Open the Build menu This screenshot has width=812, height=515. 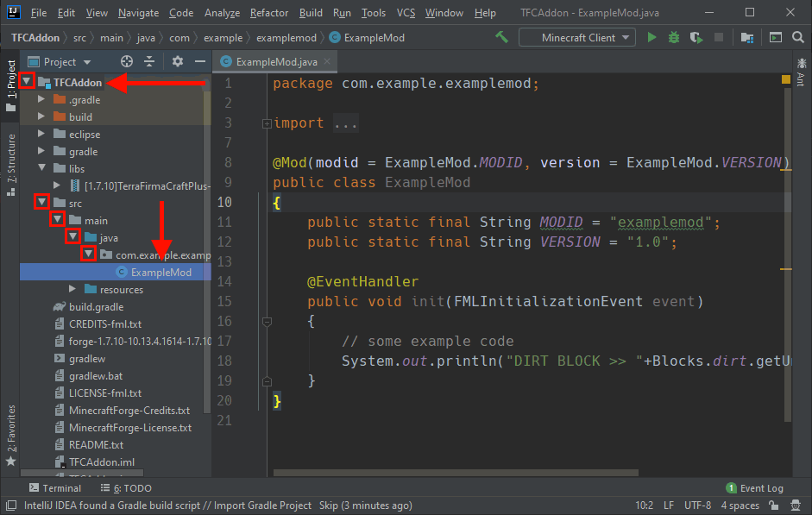click(x=311, y=12)
